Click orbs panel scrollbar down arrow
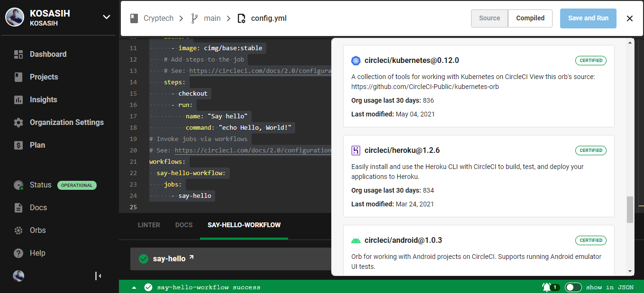644x293 pixels. coord(630,271)
